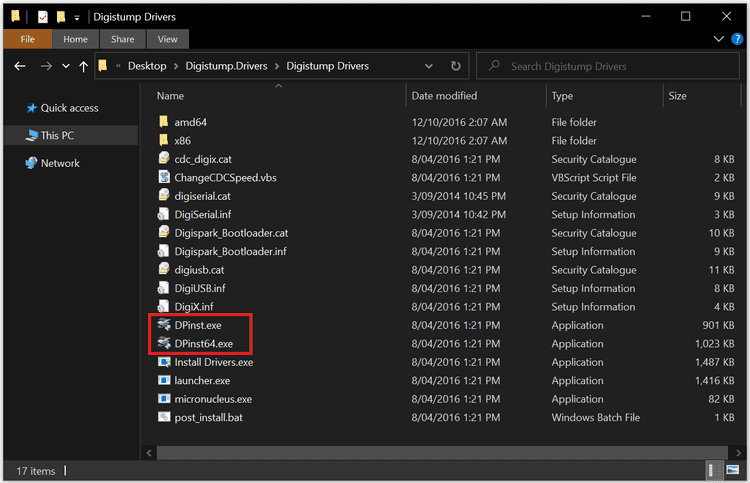Select the DPinst64.exe application icon
Image resolution: width=750 pixels, height=483 pixels.
(x=164, y=343)
